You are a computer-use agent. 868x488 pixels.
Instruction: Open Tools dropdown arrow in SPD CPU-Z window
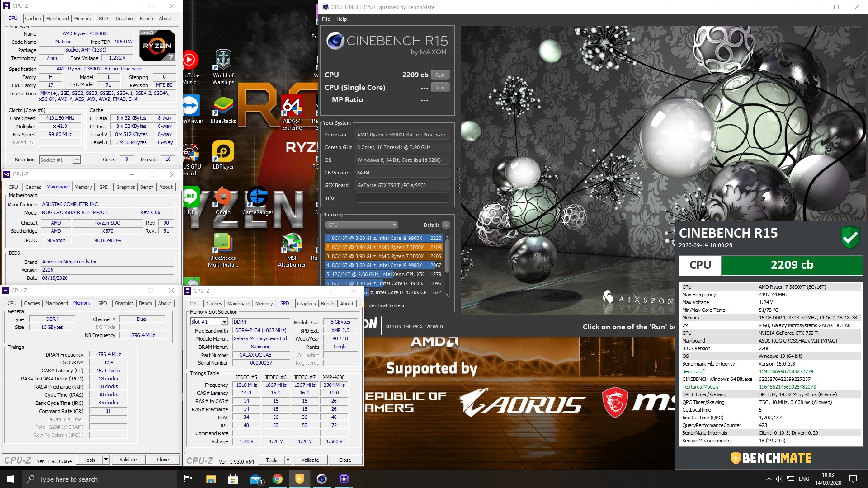pos(288,460)
